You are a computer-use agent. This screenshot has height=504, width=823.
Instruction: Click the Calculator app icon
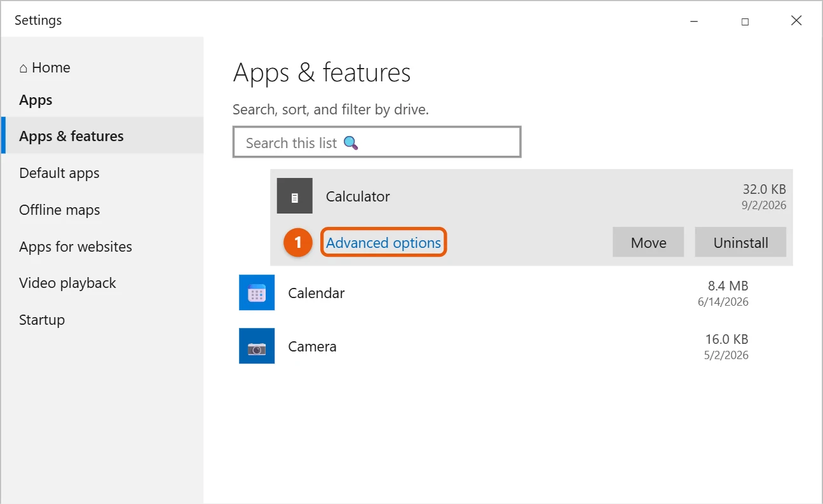click(295, 196)
